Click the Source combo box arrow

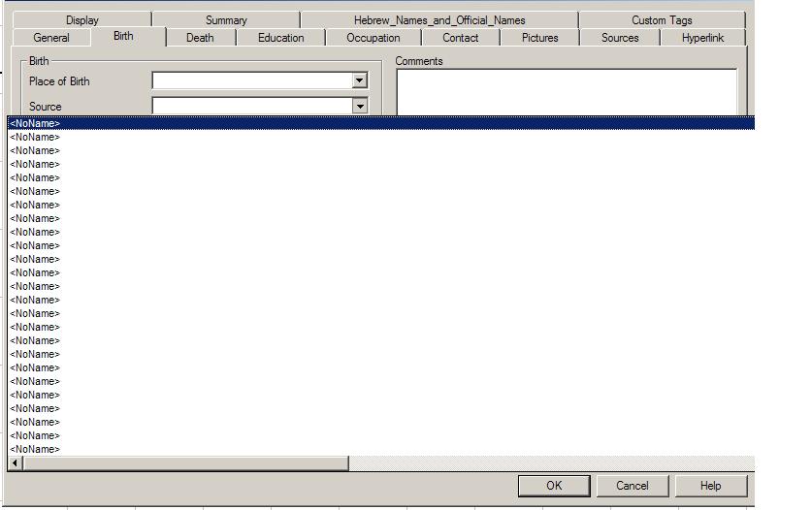[x=360, y=106]
